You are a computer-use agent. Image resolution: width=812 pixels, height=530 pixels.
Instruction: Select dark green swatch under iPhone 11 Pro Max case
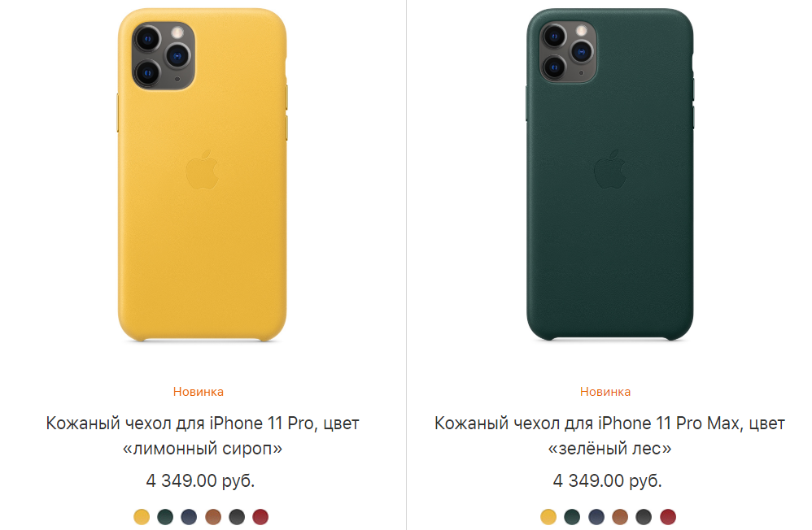572,516
